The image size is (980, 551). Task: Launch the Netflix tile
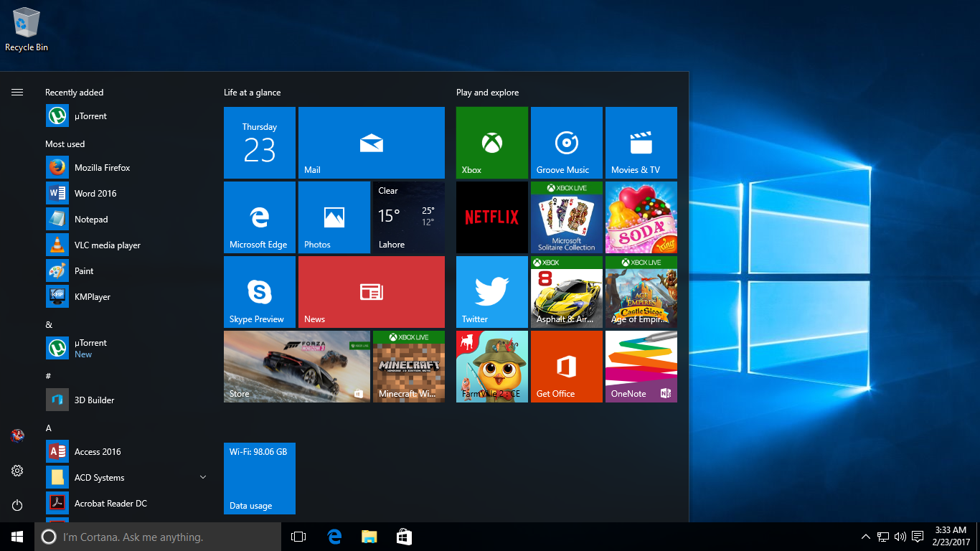coord(492,217)
